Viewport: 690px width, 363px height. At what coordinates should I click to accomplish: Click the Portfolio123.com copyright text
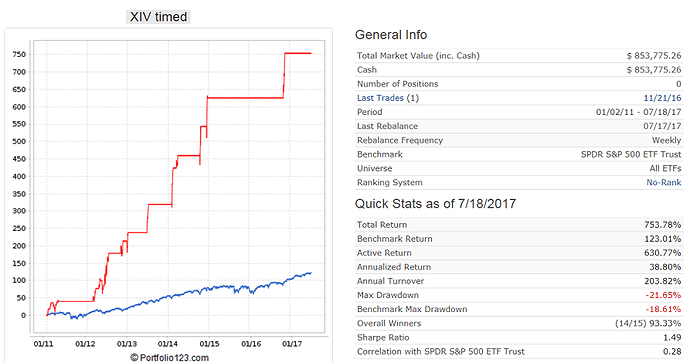(169, 357)
